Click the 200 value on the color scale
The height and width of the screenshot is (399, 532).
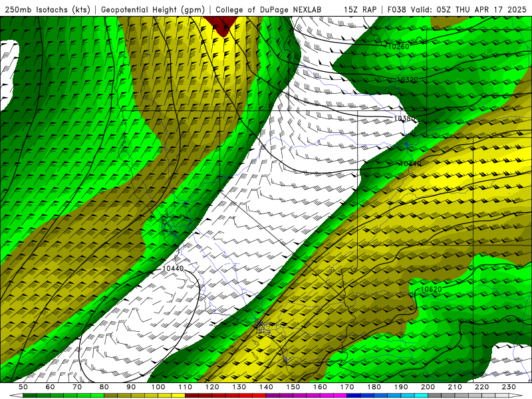coord(428,387)
